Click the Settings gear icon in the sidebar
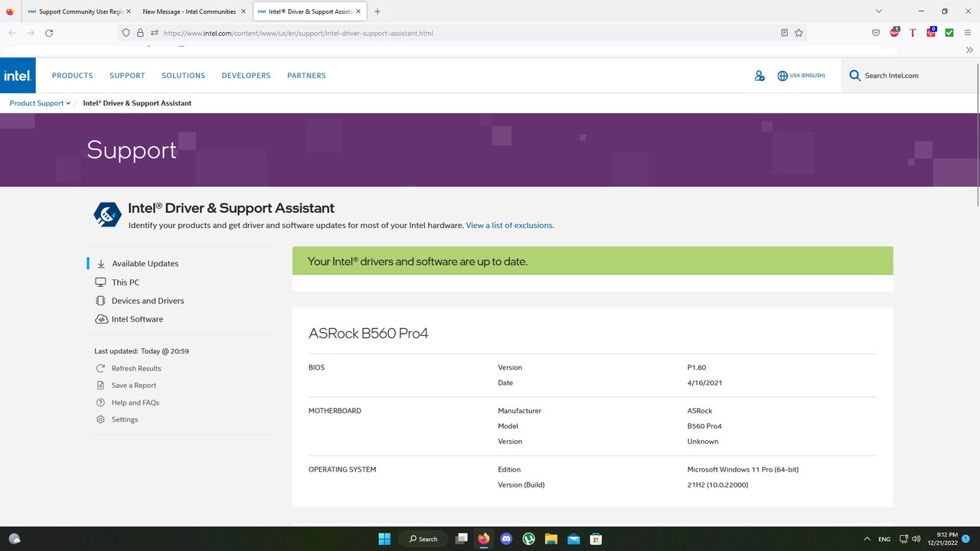The width and height of the screenshot is (980, 551). (100, 419)
